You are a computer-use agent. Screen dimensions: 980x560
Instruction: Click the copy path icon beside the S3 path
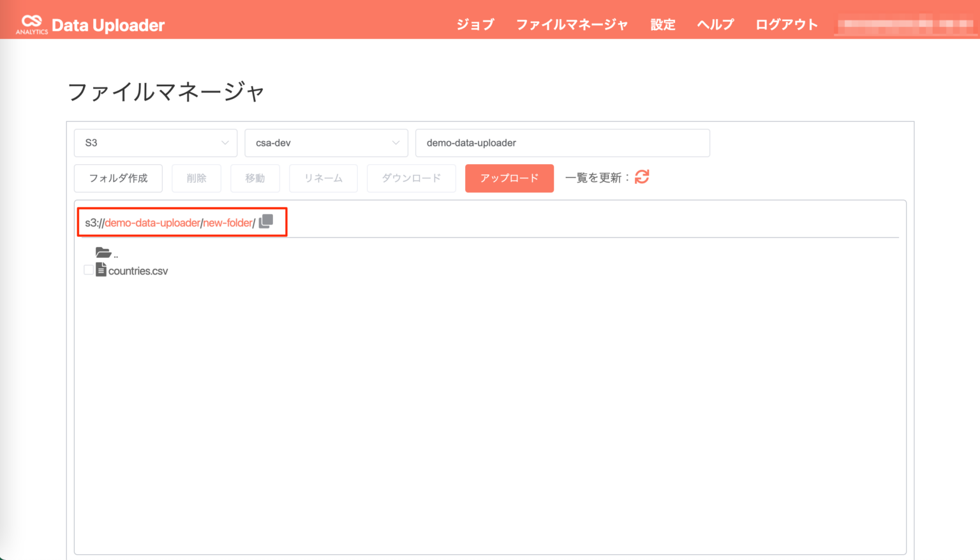coord(266,222)
